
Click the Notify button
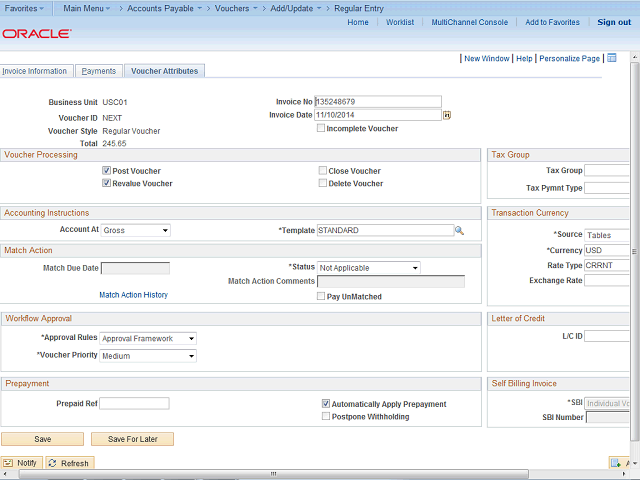click(22, 463)
